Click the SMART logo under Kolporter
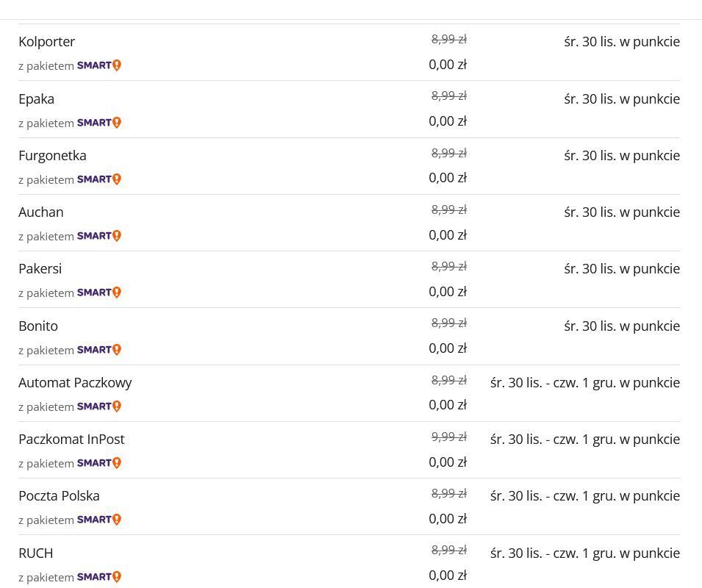This screenshot has width=702, height=588. (99, 65)
